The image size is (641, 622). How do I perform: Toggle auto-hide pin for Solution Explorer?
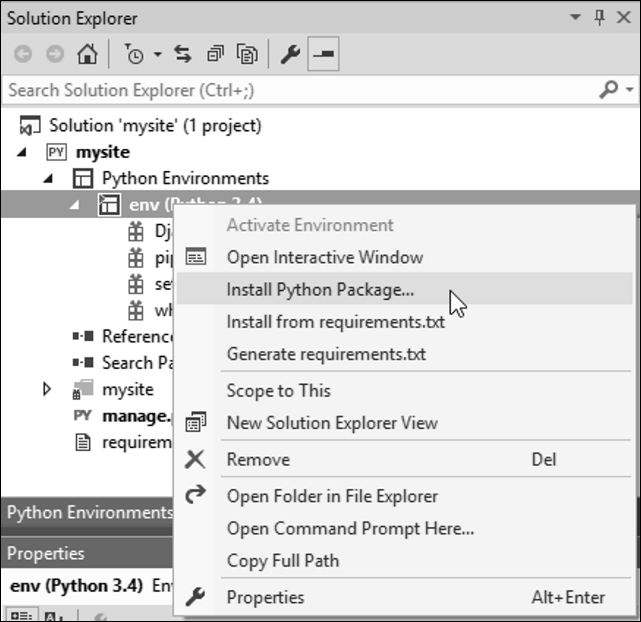pos(599,18)
